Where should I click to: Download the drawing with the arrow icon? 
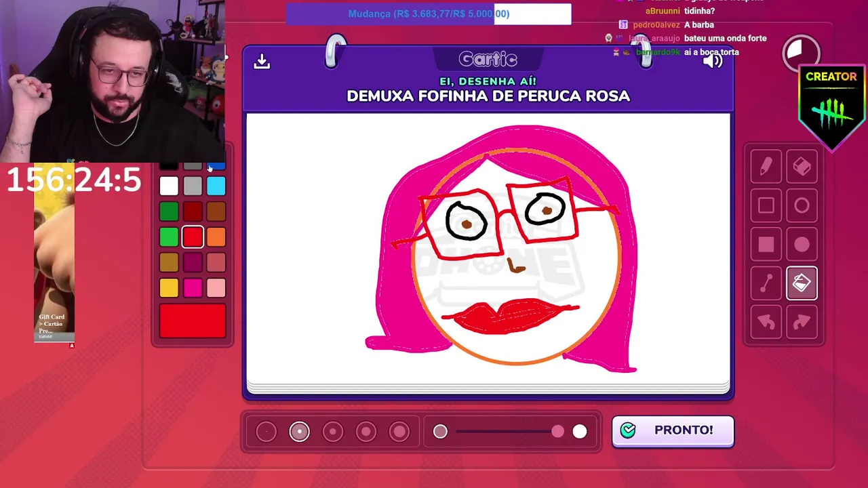[x=262, y=62]
